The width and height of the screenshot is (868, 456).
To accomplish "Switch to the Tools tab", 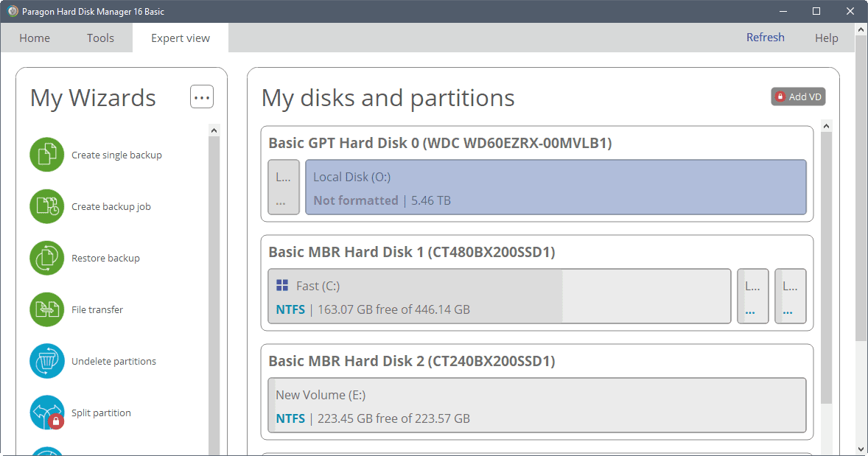I will coord(100,38).
